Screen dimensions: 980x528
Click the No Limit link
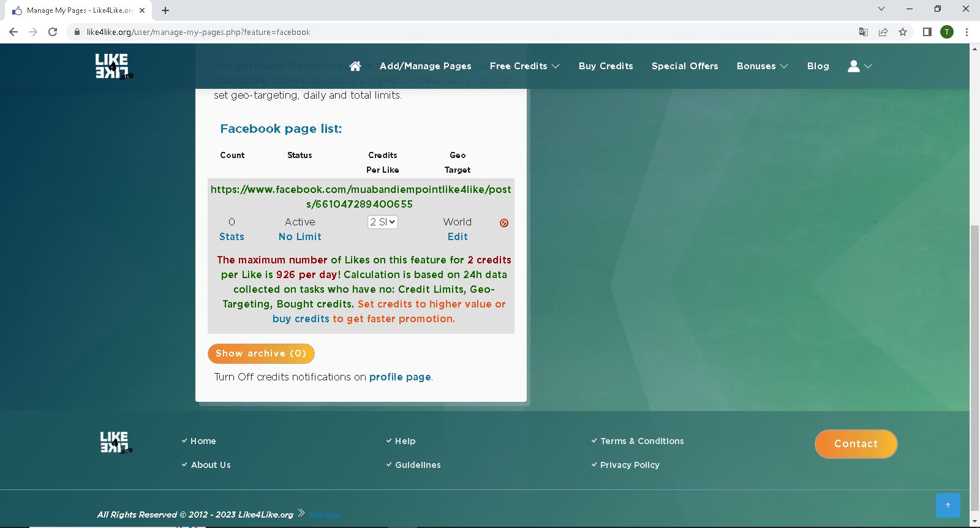click(300, 236)
